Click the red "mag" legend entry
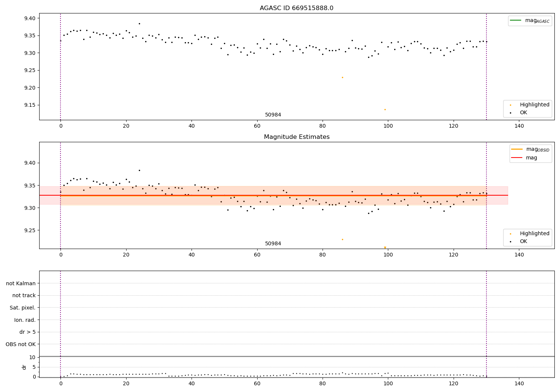 coord(524,158)
